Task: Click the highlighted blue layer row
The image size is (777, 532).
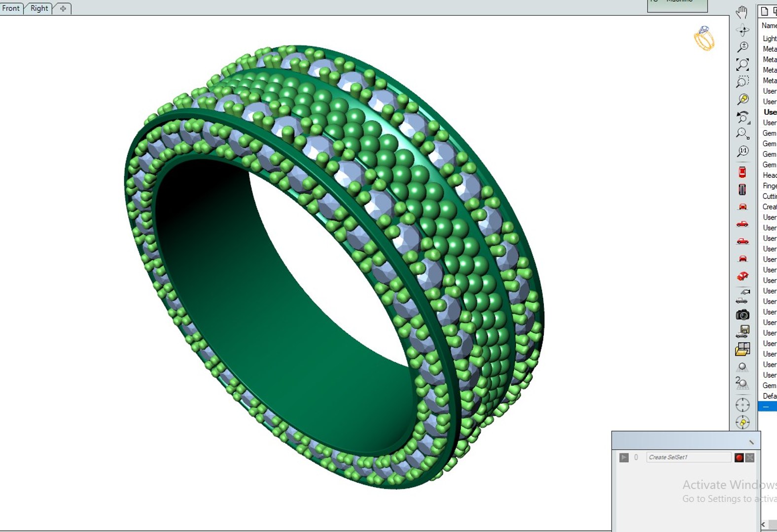Action: point(768,406)
